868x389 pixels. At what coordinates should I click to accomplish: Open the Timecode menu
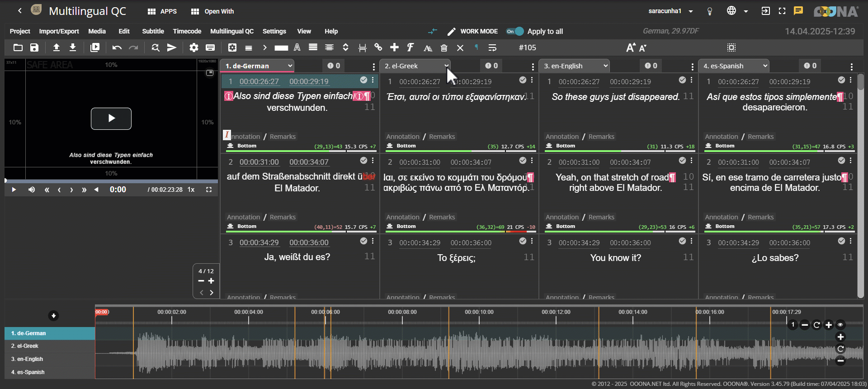click(187, 31)
